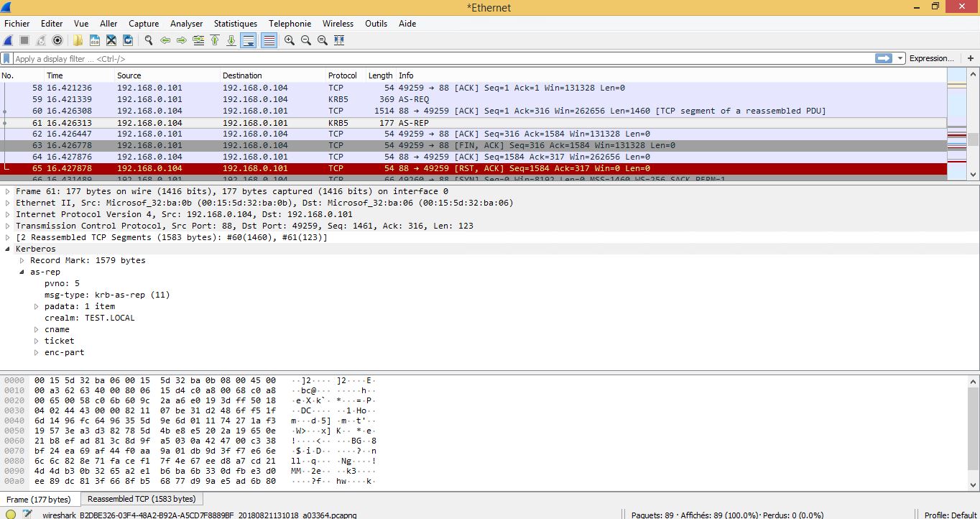Toggle packet colorization rules button
Viewport: 980px width, 519px height.
(269, 41)
